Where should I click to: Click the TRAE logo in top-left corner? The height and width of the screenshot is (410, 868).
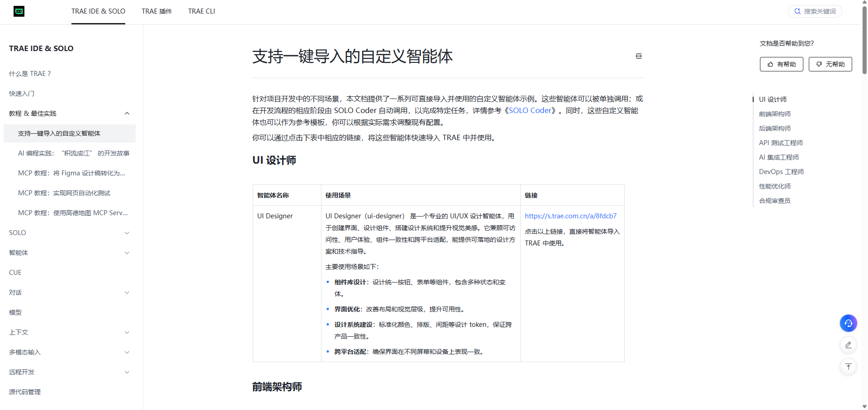coord(19,11)
